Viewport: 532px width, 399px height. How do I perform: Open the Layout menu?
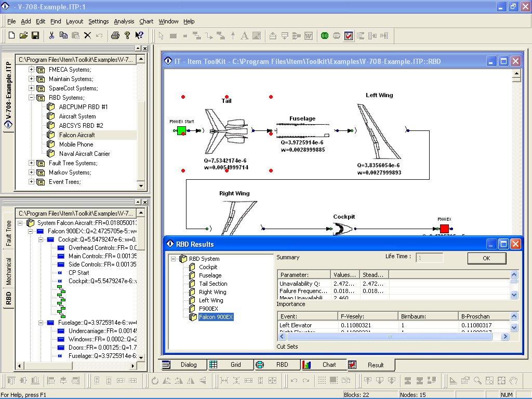click(74, 21)
